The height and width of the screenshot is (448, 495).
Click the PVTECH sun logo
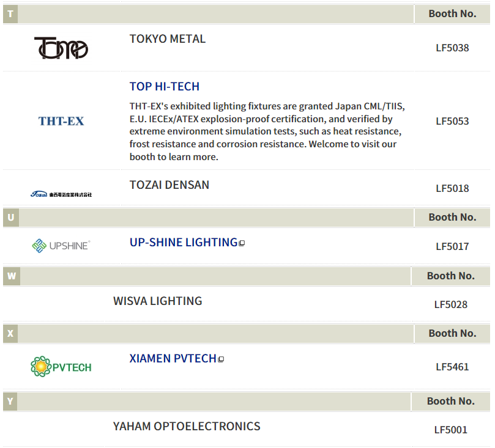point(61,367)
